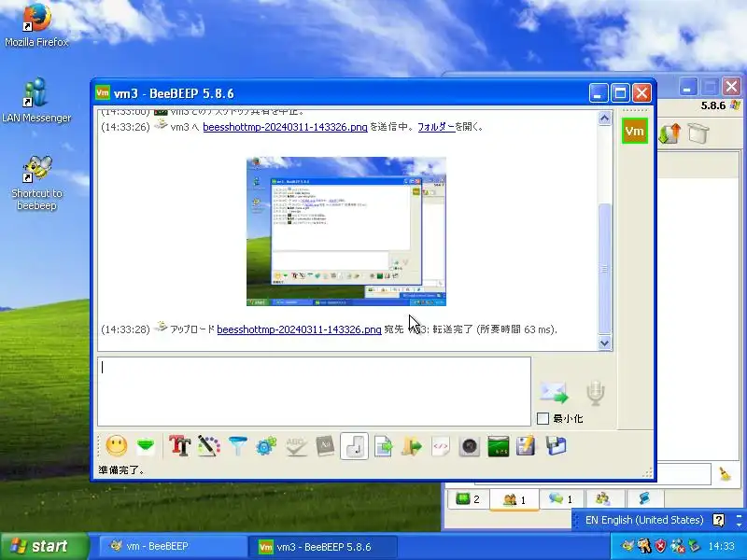The image size is (747, 560).
Task: Switch to the blue scroll history tab
Action: (x=644, y=499)
